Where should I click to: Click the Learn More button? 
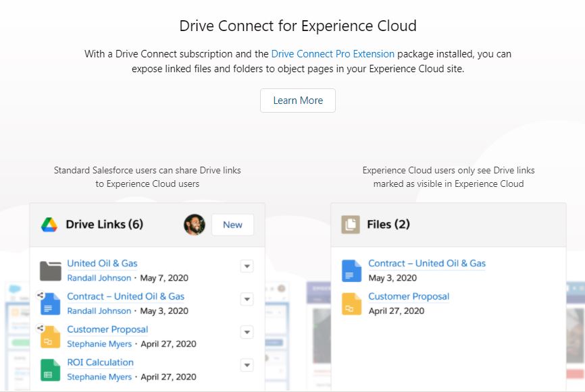pyautogui.click(x=298, y=101)
